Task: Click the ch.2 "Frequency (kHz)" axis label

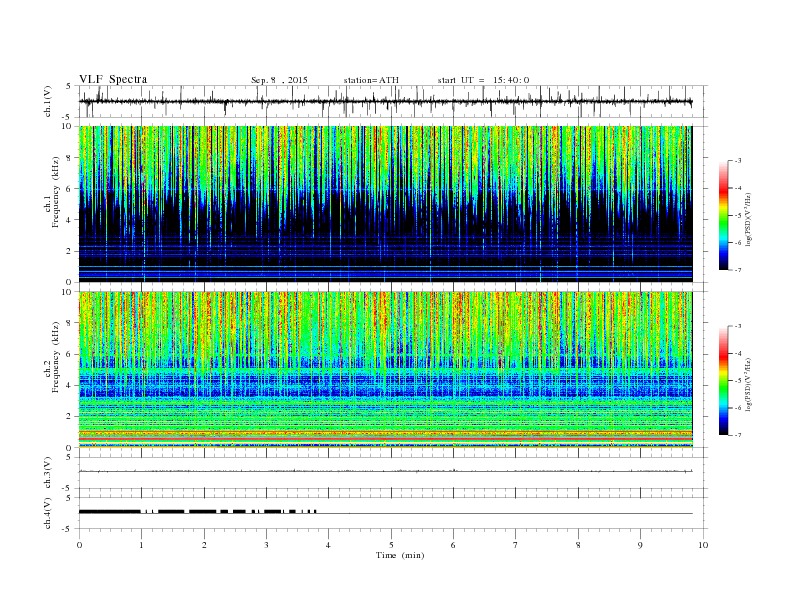Action: pos(56,356)
